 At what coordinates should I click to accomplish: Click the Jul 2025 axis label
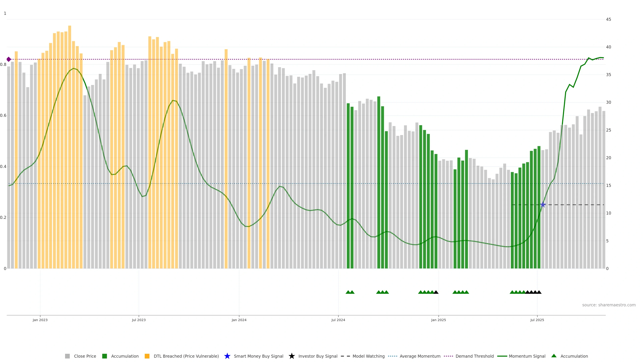pyautogui.click(x=537, y=320)
